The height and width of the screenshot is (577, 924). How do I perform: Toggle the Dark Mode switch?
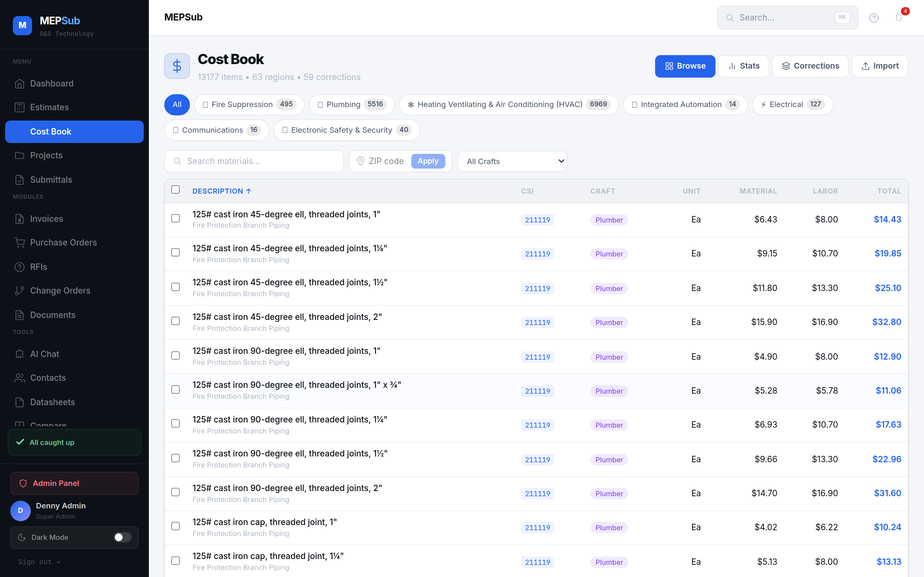122,537
